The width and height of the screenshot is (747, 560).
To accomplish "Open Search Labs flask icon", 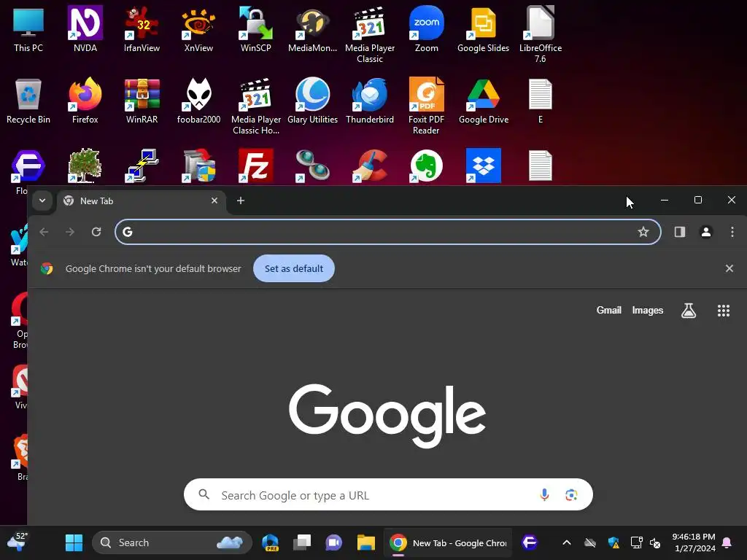I will 689,311.
